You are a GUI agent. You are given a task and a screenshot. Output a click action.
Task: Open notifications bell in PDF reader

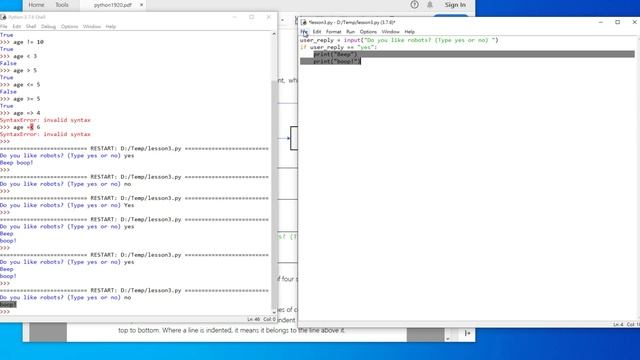pos(430,5)
